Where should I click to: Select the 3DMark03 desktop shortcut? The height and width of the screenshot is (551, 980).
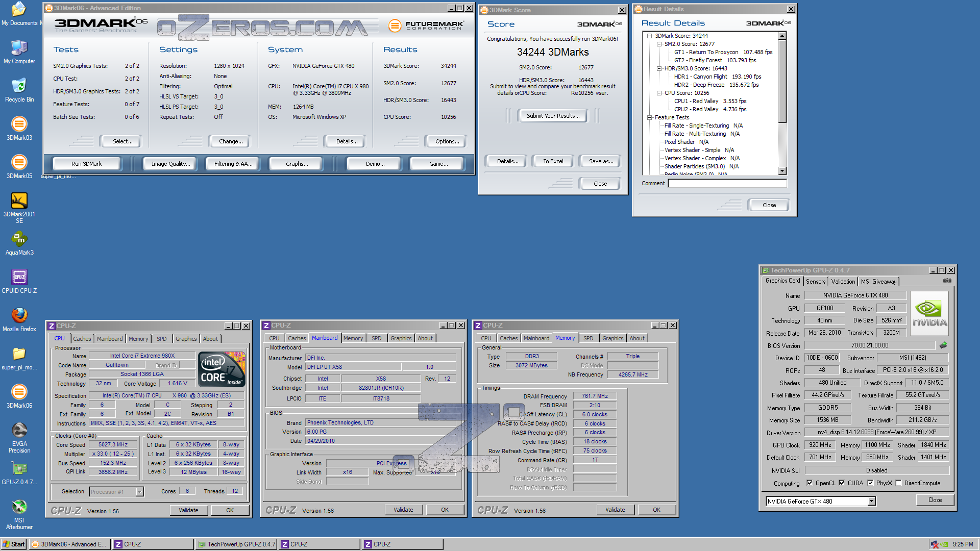coord(19,129)
